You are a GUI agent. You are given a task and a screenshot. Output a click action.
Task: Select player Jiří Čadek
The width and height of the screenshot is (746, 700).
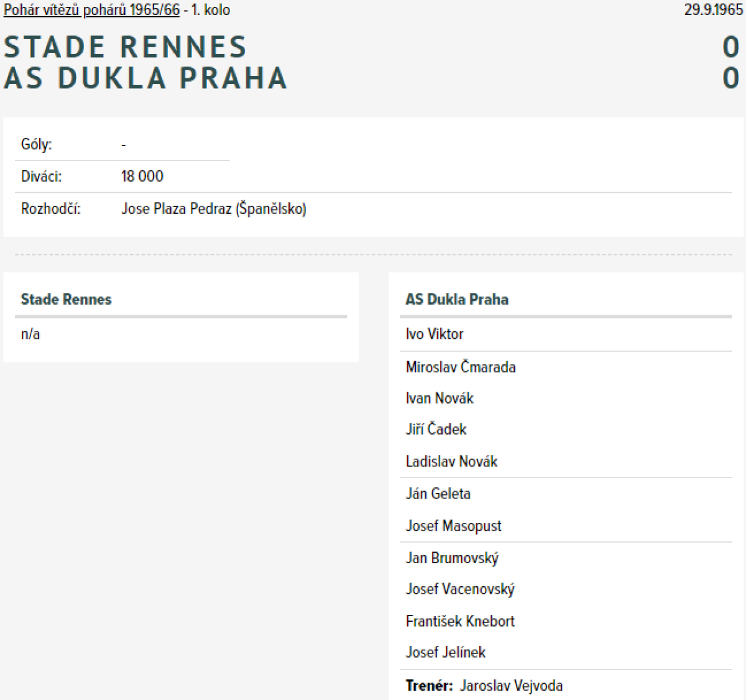[436, 429]
